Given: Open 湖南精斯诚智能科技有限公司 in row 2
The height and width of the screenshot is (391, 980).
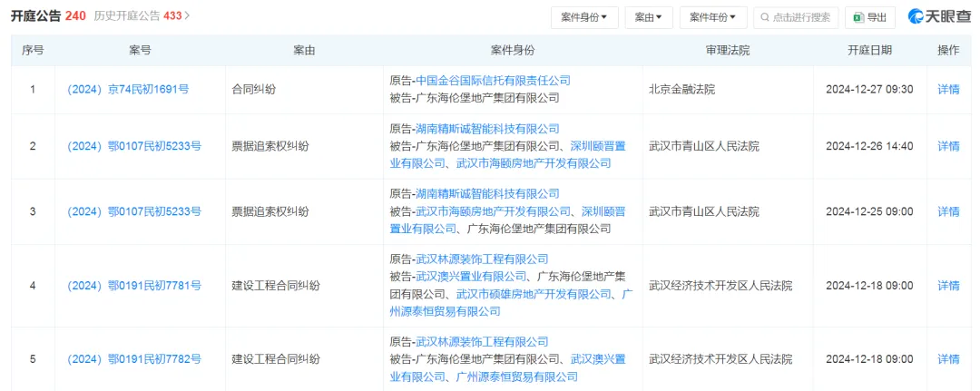Looking at the screenshot, I should coord(487,129).
